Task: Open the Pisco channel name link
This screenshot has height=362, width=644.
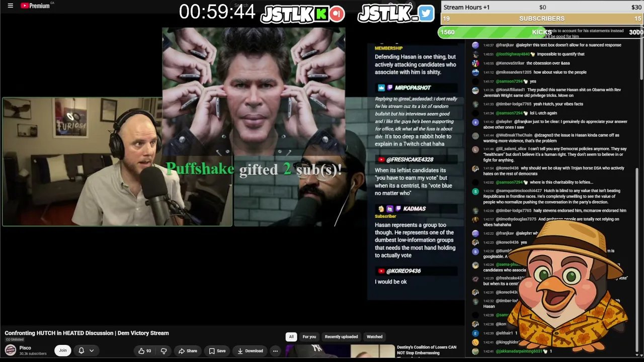Action: [x=25, y=348]
